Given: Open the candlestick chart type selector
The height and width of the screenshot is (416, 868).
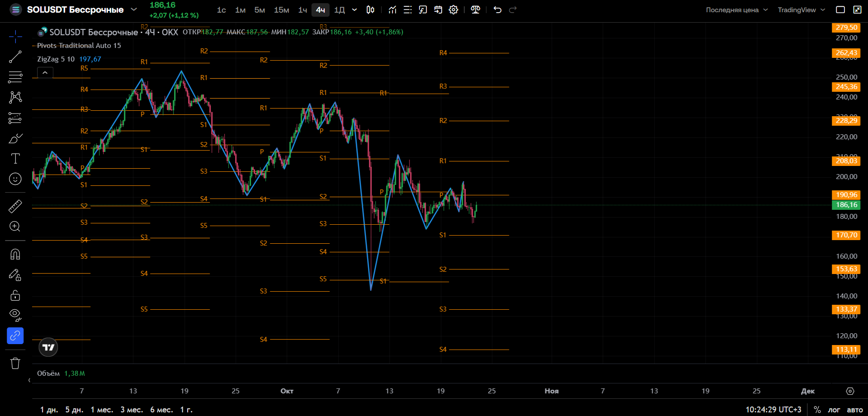Looking at the screenshot, I should tap(370, 9).
